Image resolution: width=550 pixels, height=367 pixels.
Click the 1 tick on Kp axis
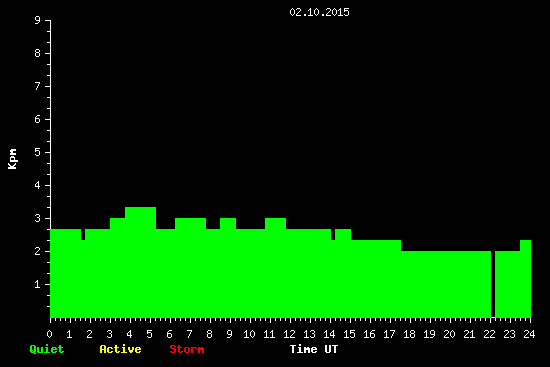[38, 284]
